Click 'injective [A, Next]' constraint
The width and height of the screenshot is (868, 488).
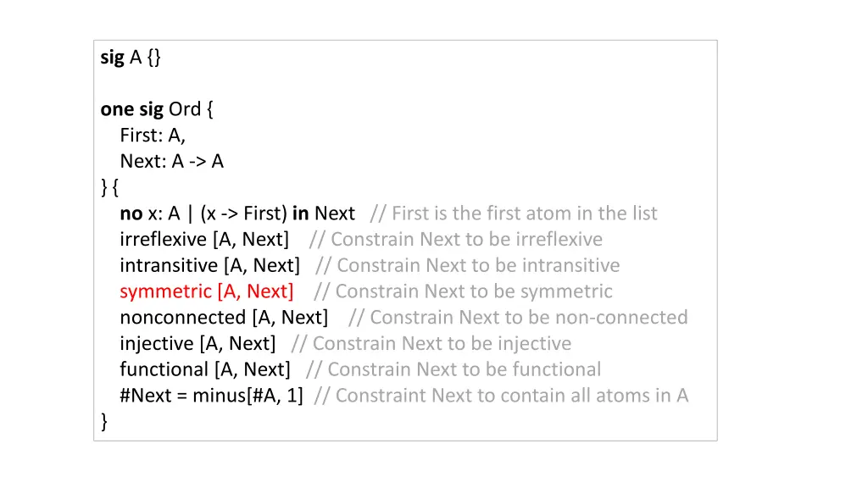click(198, 344)
